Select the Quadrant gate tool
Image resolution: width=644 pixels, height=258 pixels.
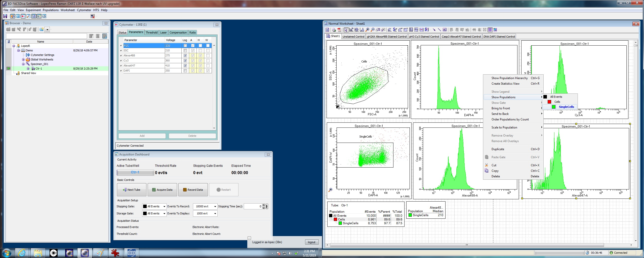(411, 30)
